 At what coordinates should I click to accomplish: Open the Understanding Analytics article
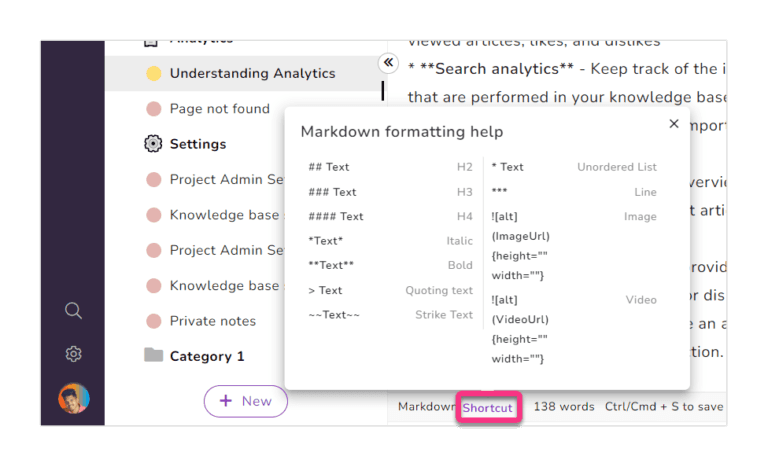252,73
